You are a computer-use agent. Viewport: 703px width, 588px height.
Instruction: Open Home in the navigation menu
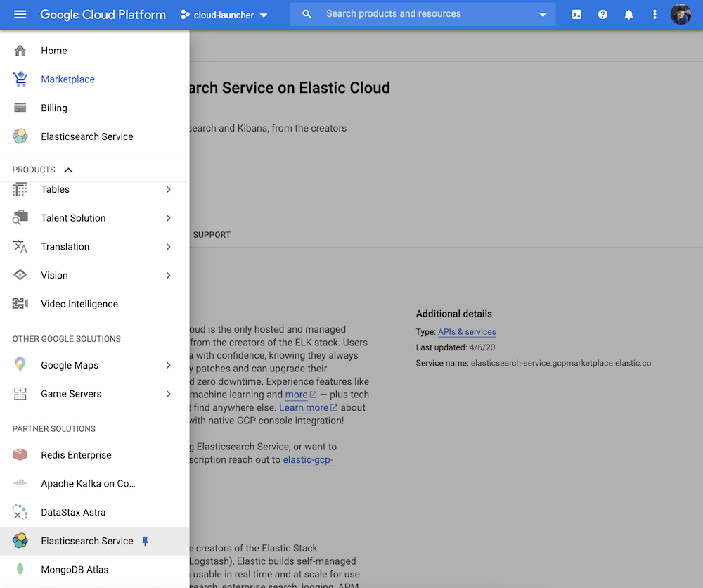coord(95,51)
